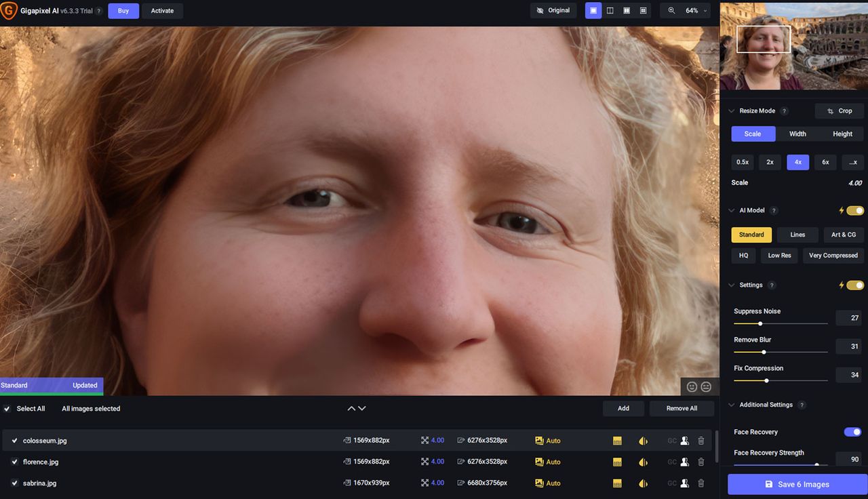Move to next image with down arrow
The image size is (868, 499).
[361, 408]
